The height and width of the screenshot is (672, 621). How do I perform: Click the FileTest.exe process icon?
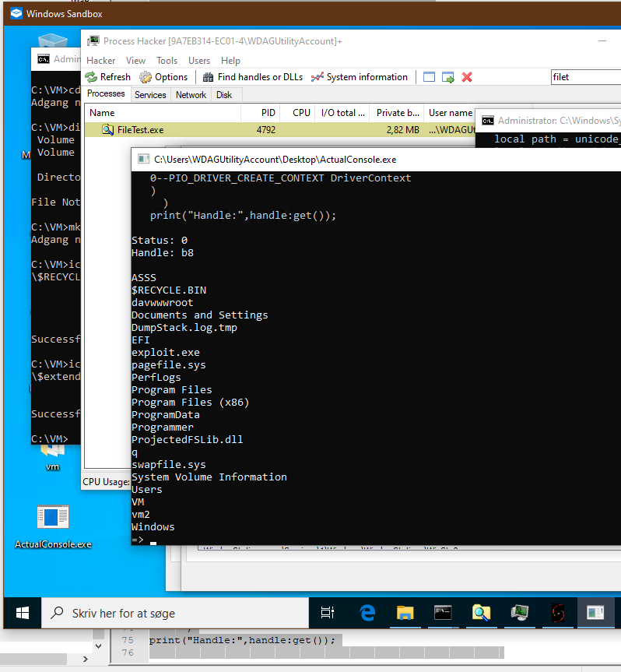[107, 130]
